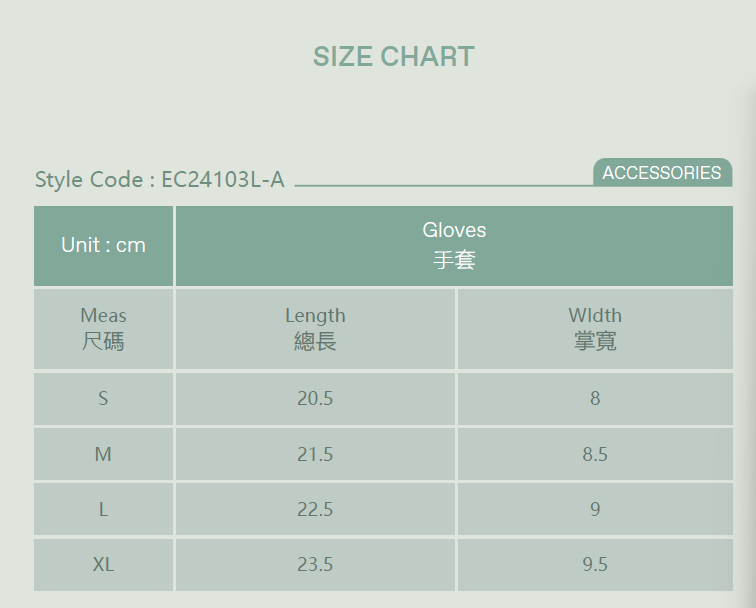
Task: Select the Length column header
Action: point(315,328)
